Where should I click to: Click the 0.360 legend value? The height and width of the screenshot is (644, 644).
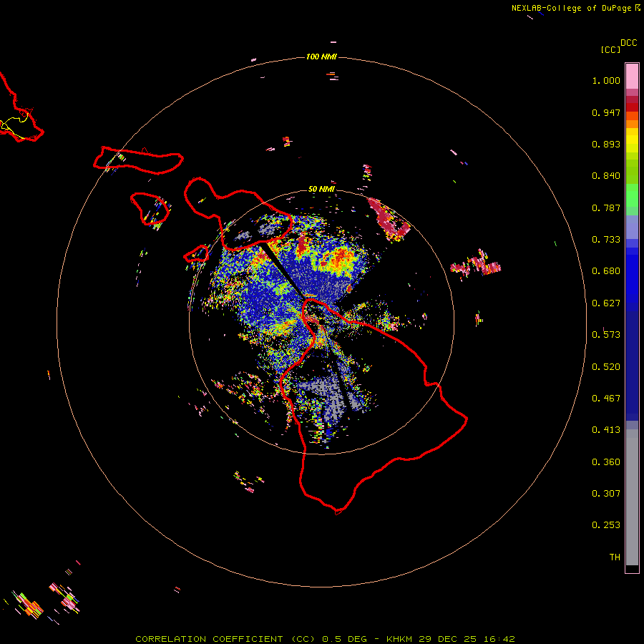606,462
